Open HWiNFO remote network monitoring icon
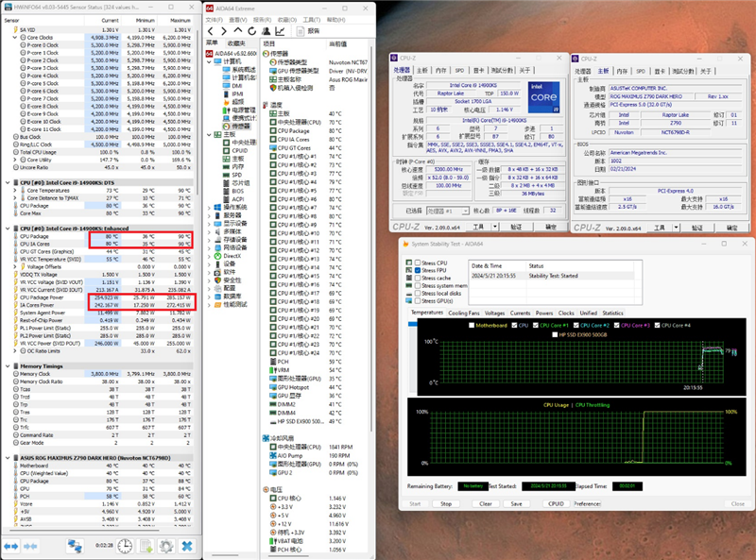Image resolution: width=756 pixels, height=560 pixels. (x=75, y=546)
